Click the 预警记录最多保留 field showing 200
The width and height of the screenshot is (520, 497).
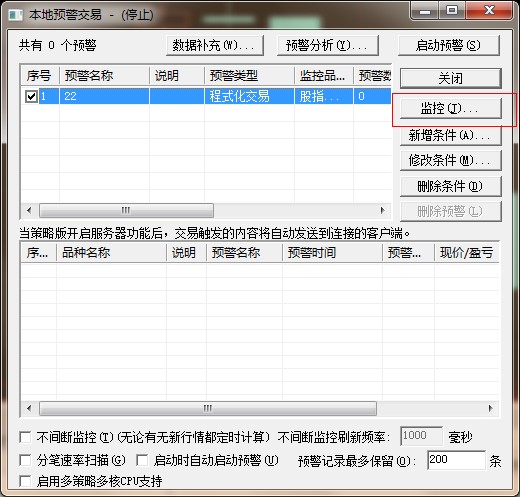coord(456,460)
